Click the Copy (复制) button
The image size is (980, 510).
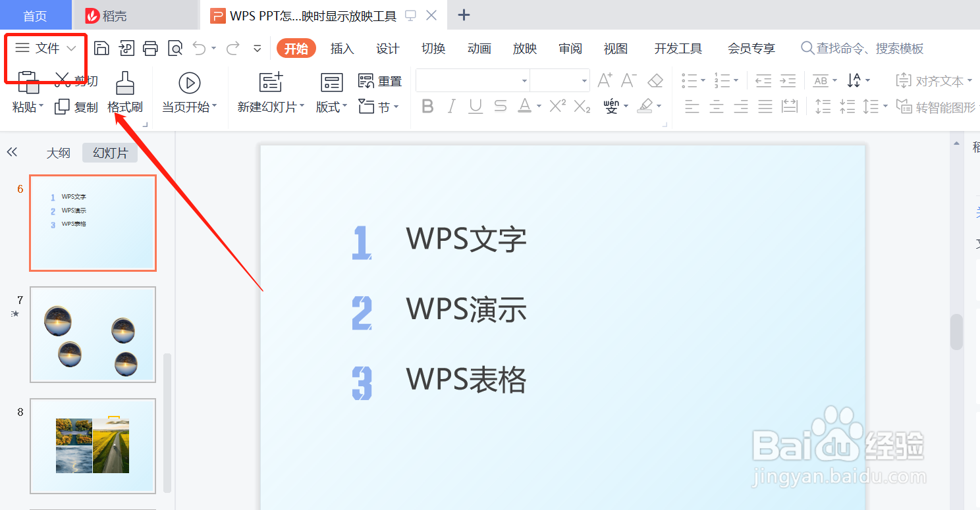coord(76,107)
